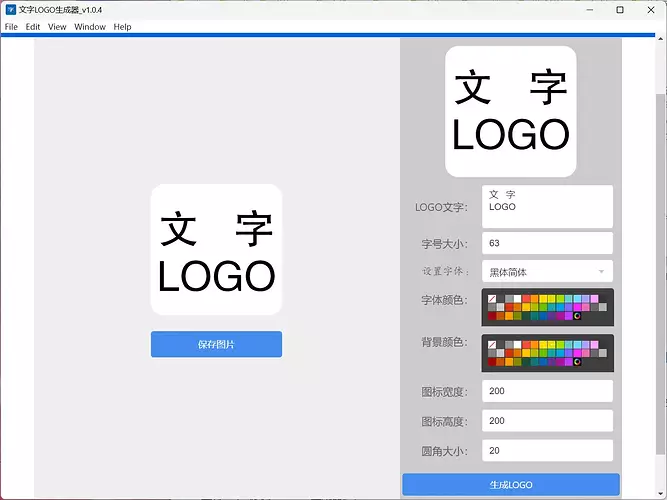The image size is (667, 500).
Task: Pick the pink swatch at the end of the 背景颜色 top row
Action: point(594,345)
